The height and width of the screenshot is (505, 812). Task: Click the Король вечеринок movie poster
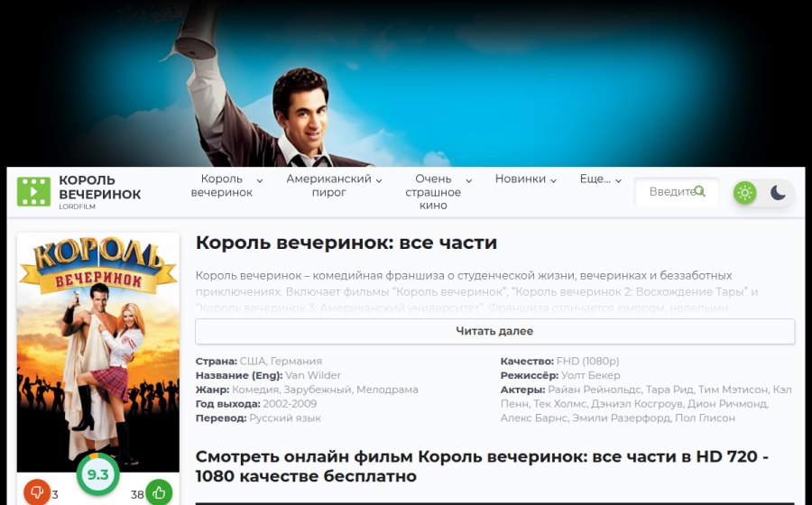click(x=97, y=352)
